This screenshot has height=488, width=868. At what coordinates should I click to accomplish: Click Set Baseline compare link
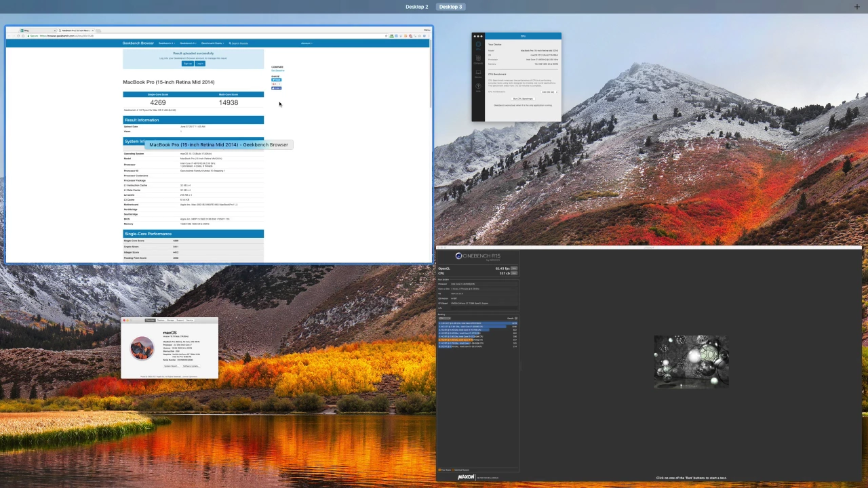tap(278, 70)
